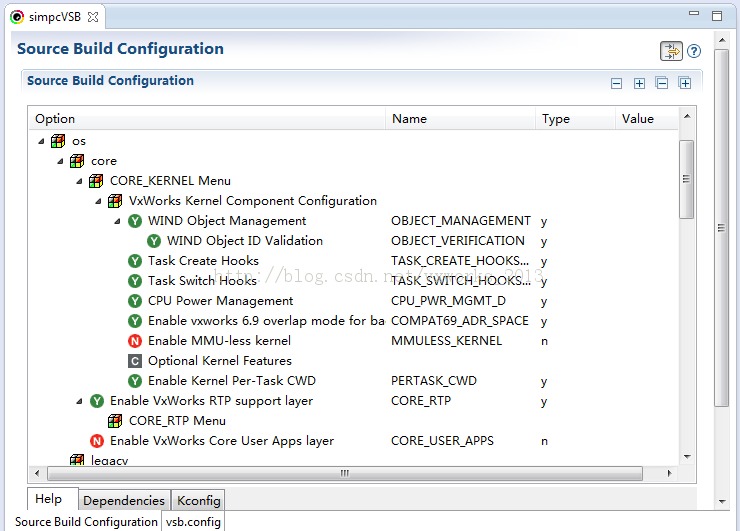This screenshot has width=740, height=531.
Task: Toggle Y state of Task Create Hooks
Action: click(x=135, y=261)
